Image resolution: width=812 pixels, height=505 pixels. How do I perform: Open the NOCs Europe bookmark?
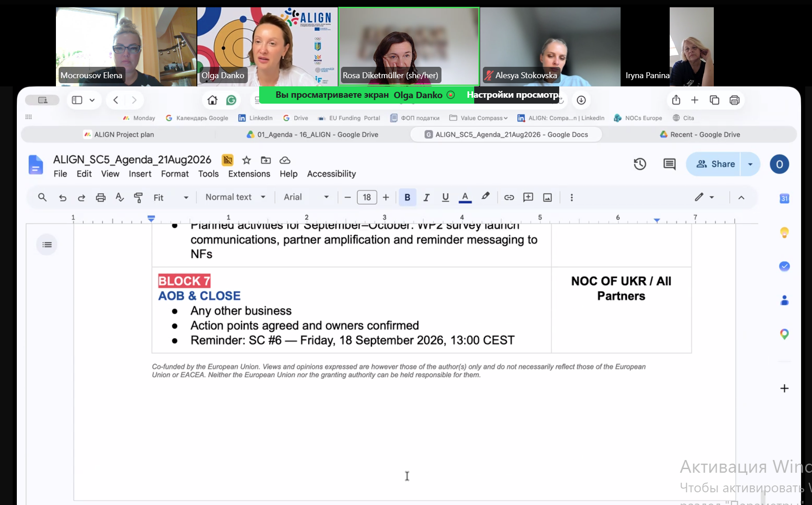click(x=638, y=118)
